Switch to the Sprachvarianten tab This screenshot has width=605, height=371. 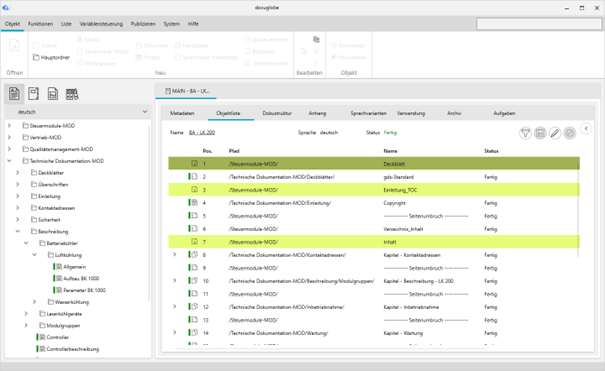click(x=368, y=113)
